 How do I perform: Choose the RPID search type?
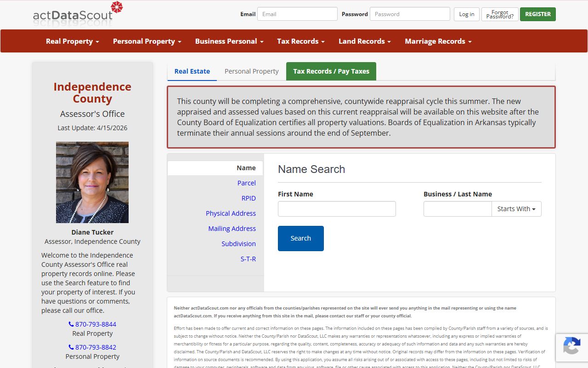coord(249,198)
